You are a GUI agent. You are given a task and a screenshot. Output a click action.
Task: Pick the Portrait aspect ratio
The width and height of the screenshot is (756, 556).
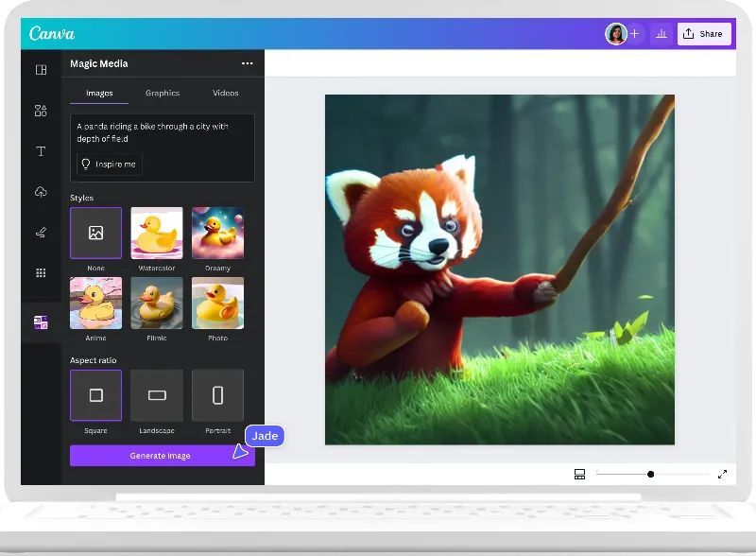click(217, 395)
